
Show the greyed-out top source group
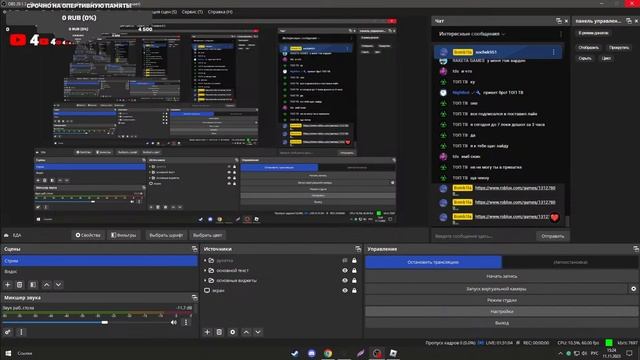tap(345, 260)
